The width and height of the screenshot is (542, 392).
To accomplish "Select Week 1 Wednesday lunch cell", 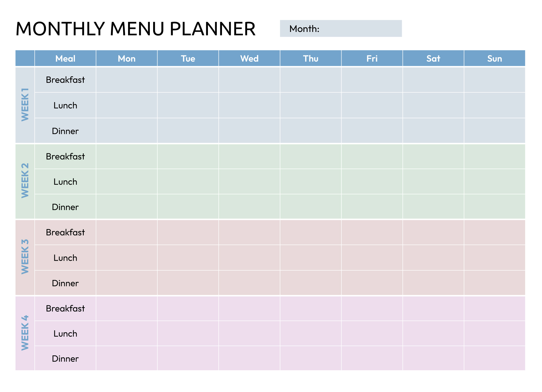I will click(x=249, y=105).
